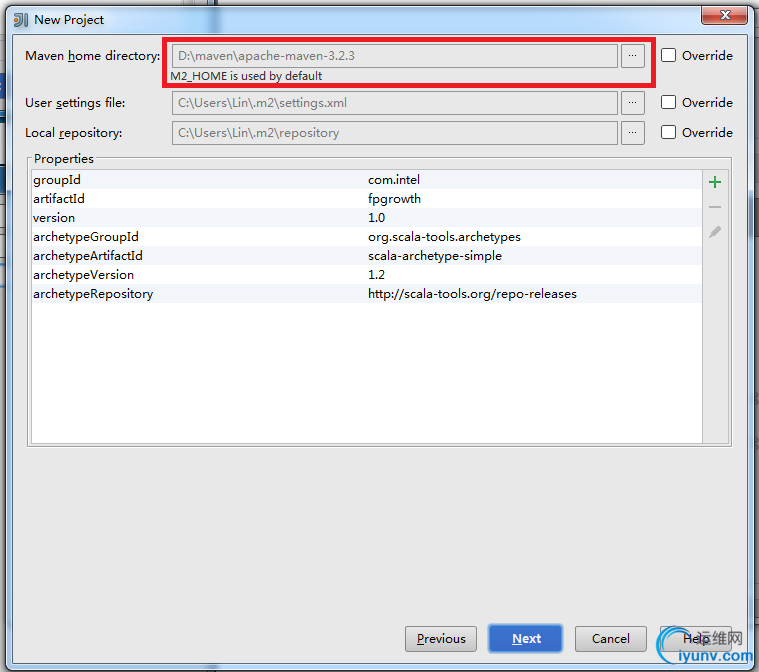Select the archetypeVersion property row

(366, 275)
